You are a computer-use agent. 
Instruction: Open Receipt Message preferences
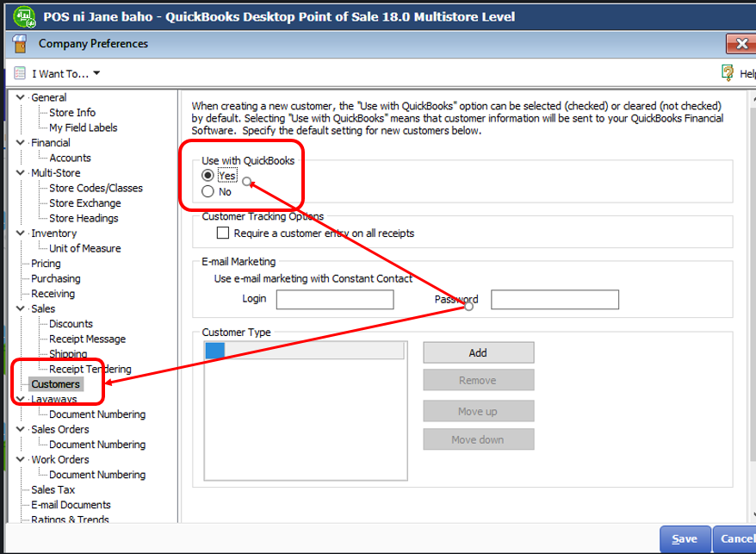tap(87, 339)
